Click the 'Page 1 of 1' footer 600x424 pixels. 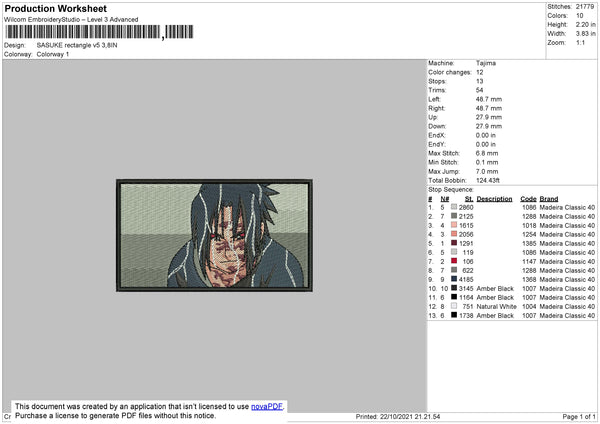pyautogui.click(x=579, y=416)
